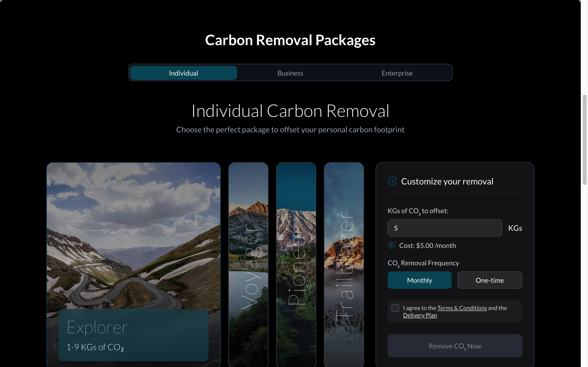
Task: Switch to the Business tab
Action: click(x=290, y=73)
